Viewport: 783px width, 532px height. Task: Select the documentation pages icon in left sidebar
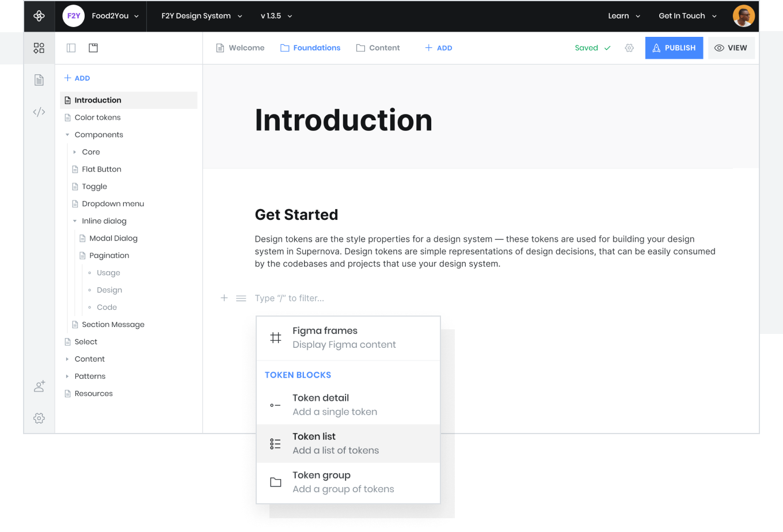39,79
